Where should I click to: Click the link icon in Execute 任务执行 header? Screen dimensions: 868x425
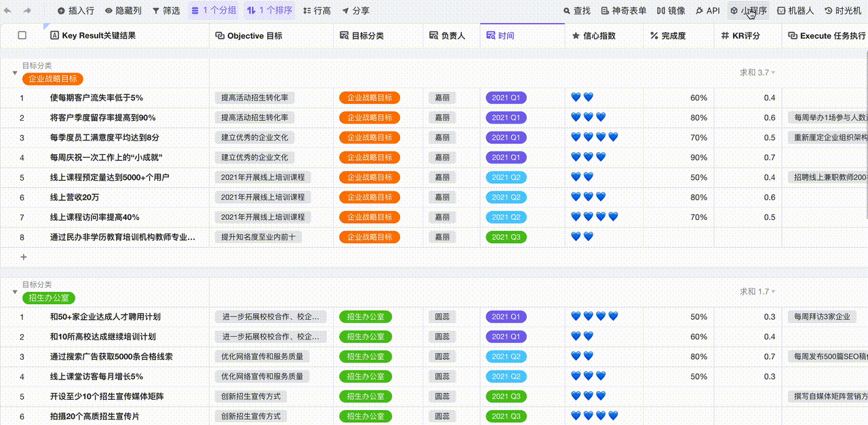[793, 35]
